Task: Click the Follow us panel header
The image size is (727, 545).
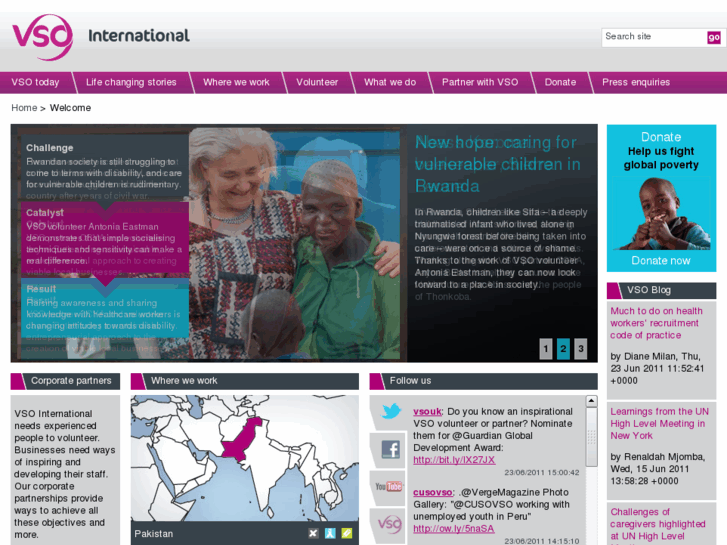Action: coord(484,381)
